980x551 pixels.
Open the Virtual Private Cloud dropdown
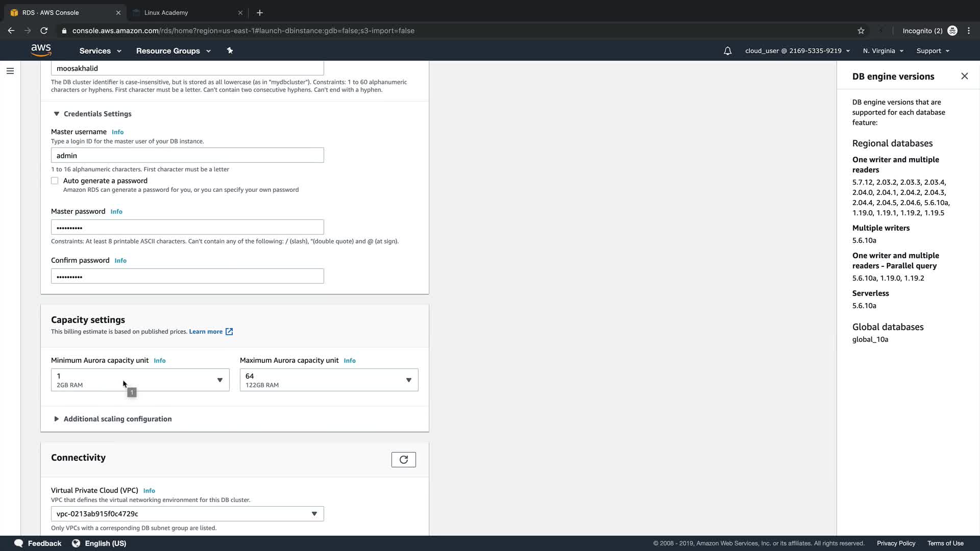[x=187, y=514]
